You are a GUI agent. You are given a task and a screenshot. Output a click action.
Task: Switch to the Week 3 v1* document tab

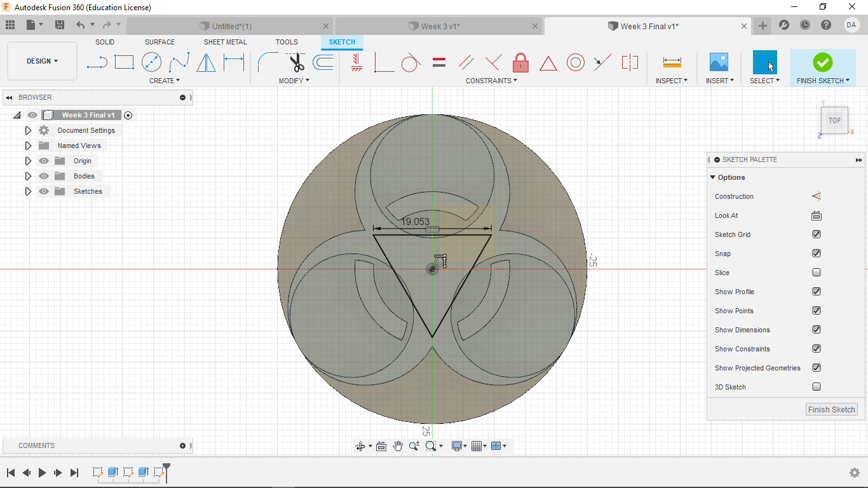[440, 26]
